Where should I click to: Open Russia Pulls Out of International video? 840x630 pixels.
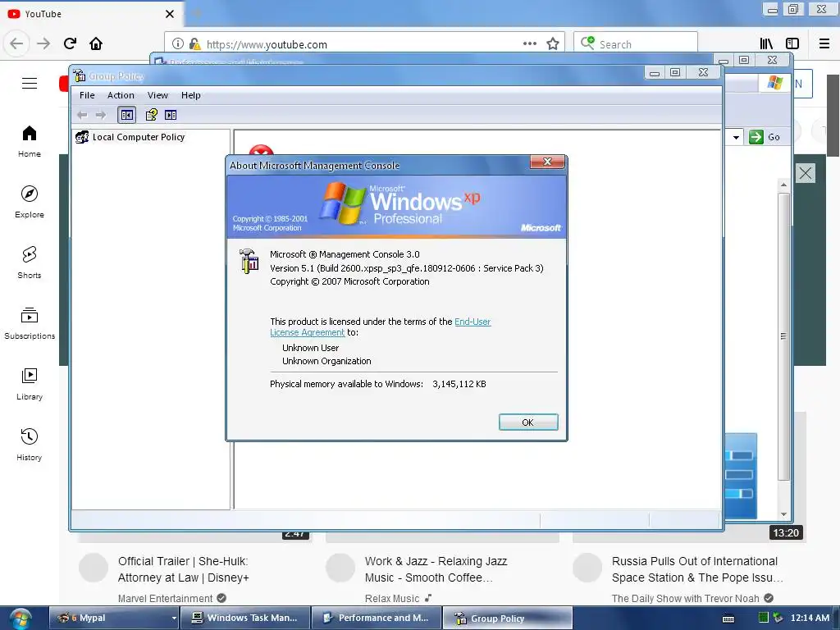[x=697, y=569]
